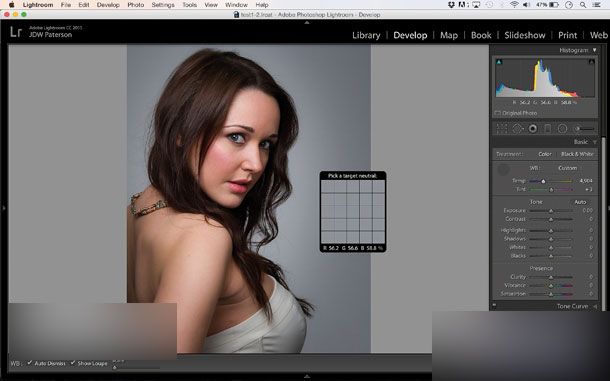This screenshot has width=610, height=381.
Task: Open the Window menu
Action: point(236,5)
